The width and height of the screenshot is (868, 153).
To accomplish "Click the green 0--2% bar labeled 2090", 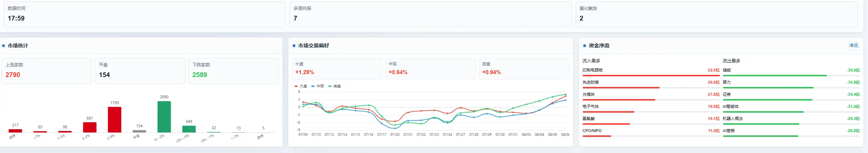I will pos(164,117).
